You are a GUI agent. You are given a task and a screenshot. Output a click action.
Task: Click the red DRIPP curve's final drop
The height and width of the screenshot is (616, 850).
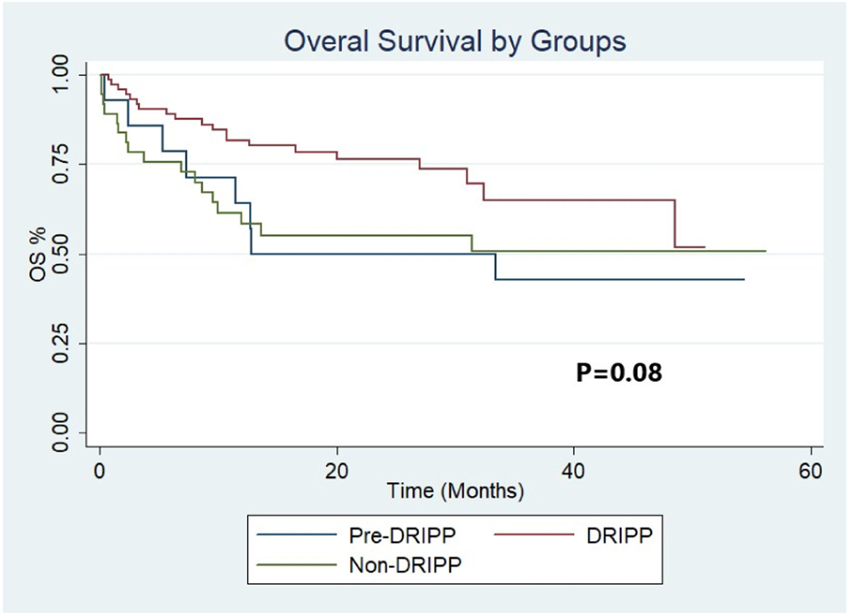tap(675, 224)
